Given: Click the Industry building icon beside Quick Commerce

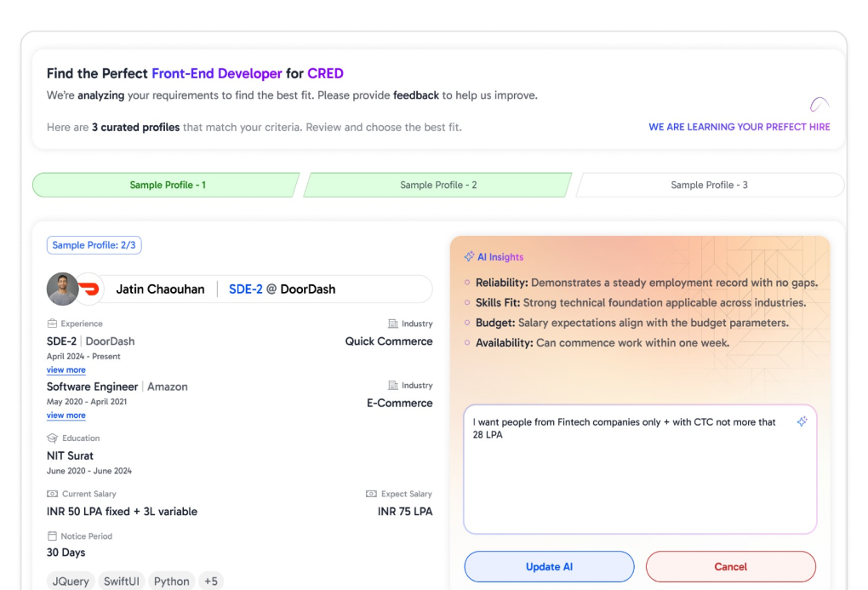Looking at the screenshot, I should pos(393,324).
